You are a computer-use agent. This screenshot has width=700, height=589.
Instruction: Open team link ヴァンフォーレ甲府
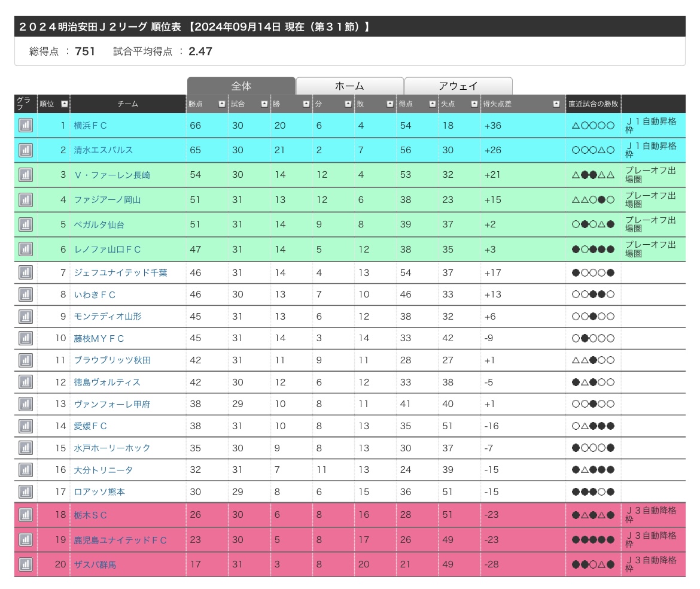coord(112,404)
